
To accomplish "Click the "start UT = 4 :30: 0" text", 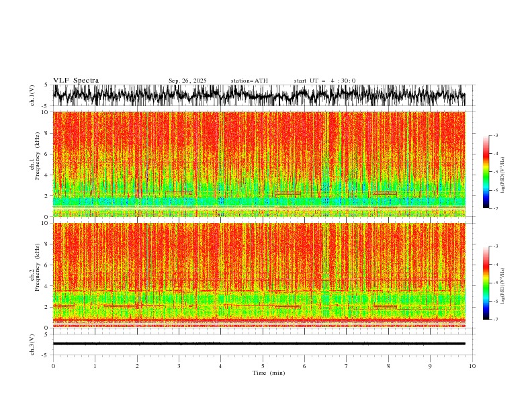I will click(324, 81).
